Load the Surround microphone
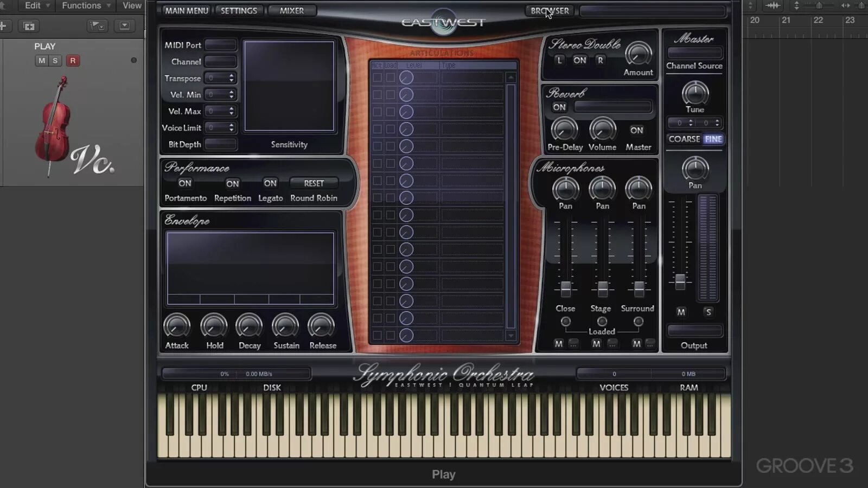 click(638, 322)
